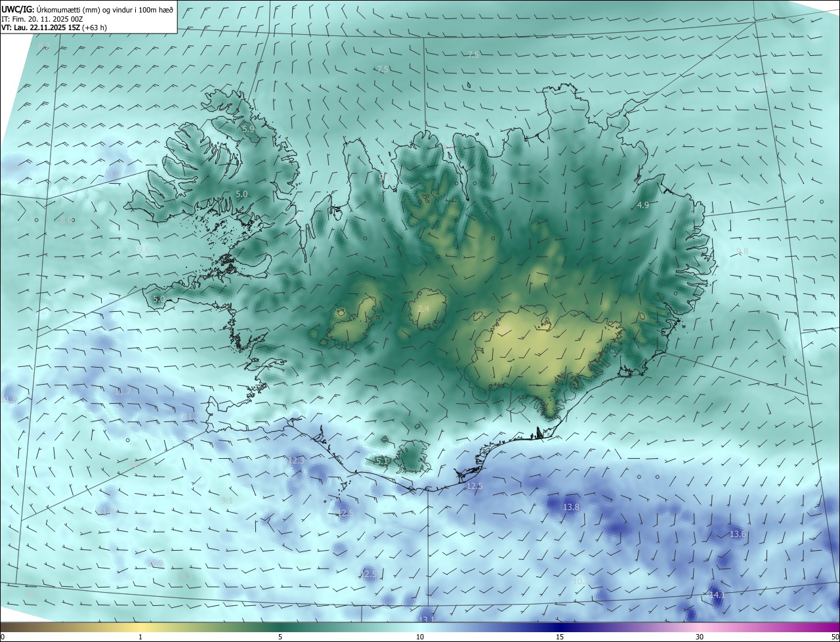
Task: Click the 10.2 value label on the map
Action: 581,582
